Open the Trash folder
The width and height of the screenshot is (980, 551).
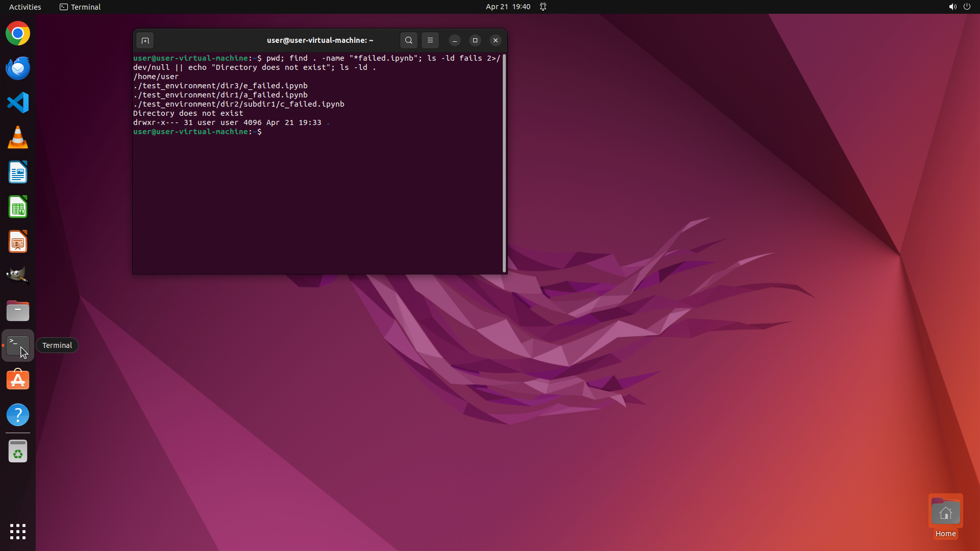pyautogui.click(x=18, y=452)
